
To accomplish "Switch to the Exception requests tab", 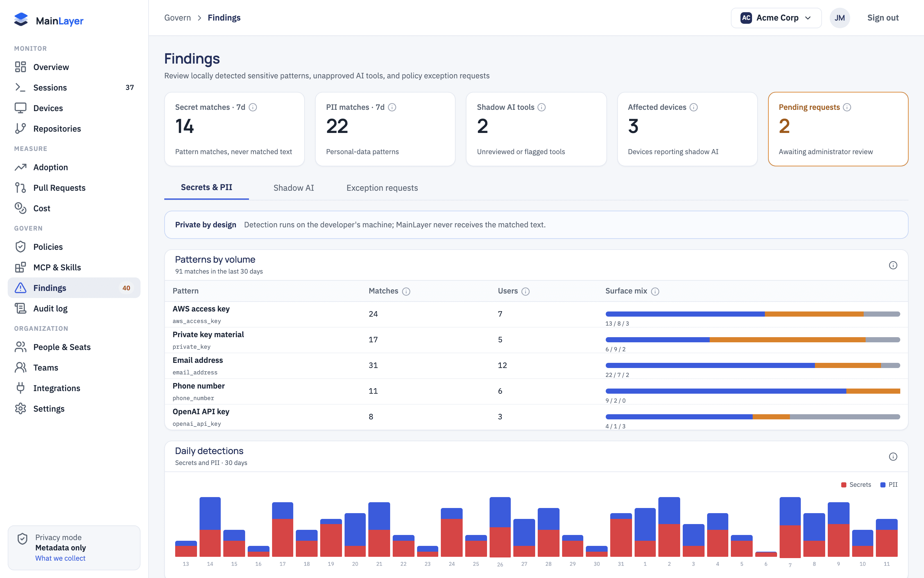I will [382, 188].
